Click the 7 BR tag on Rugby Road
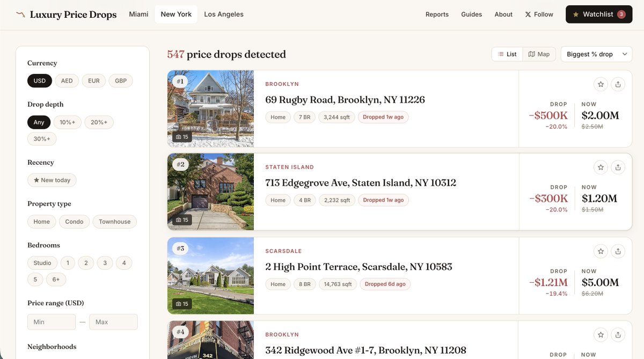 coord(304,117)
